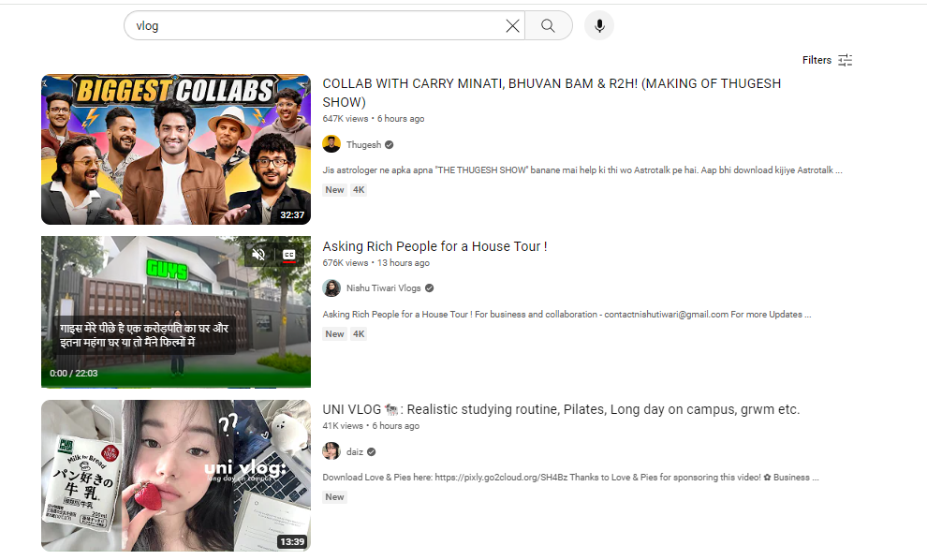This screenshot has width=927, height=560.
Task: Open the Biggest Collabs video thumbnail
Action: [x=176, y=149]
